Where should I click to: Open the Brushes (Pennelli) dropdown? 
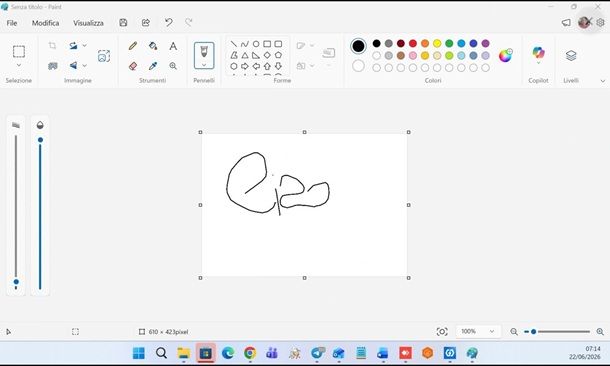coord(204,65)
